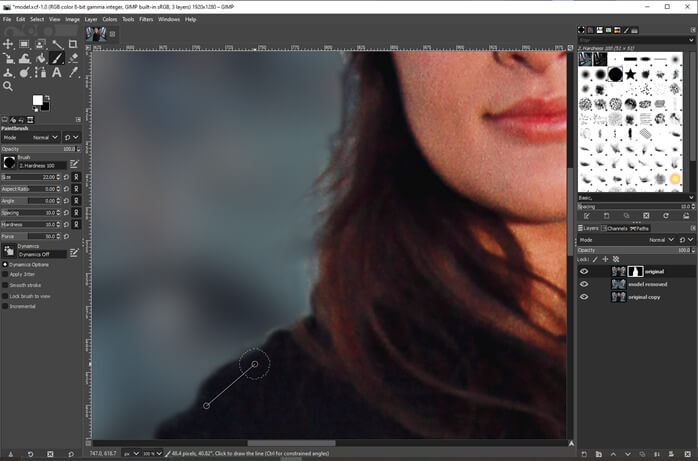Select the star-shaped brush
The width and height of the screenshot is (698, 461).
point(630,74)
